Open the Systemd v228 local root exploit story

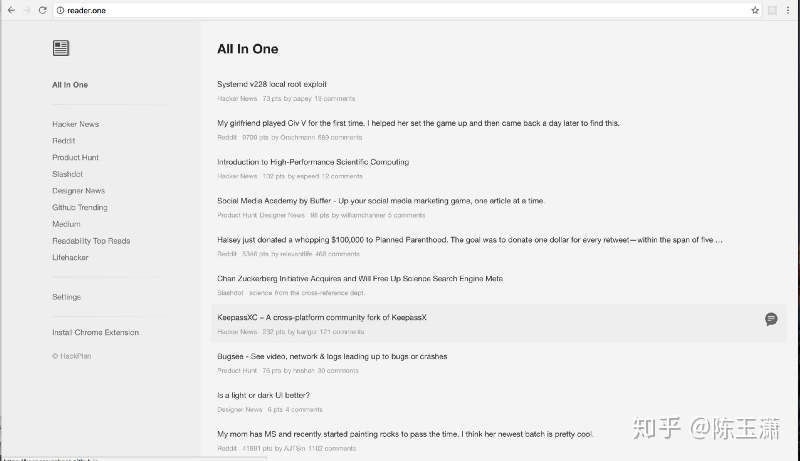coord(271,84)
